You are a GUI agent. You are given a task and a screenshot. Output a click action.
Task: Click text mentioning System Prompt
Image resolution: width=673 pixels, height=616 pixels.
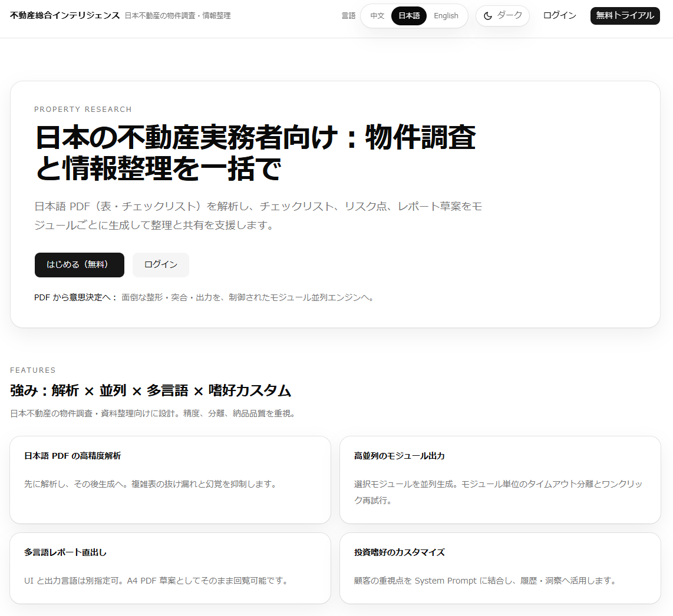[486, 581]
